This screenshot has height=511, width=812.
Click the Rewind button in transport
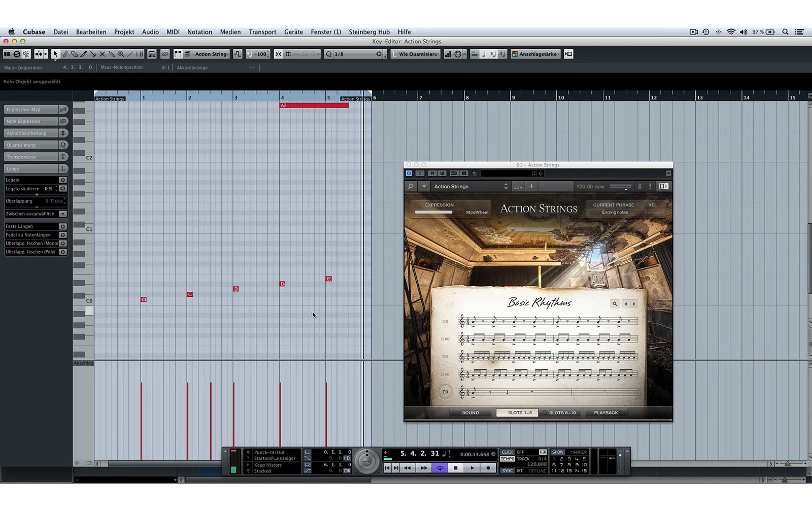pyautogui.click(x=408, y=468)
